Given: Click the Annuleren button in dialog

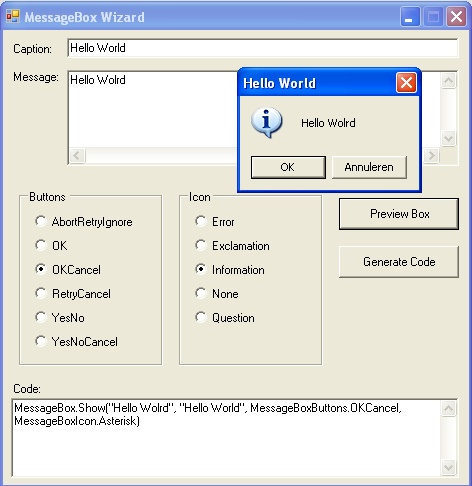Looking at the screenshot, I should point(369,167).
